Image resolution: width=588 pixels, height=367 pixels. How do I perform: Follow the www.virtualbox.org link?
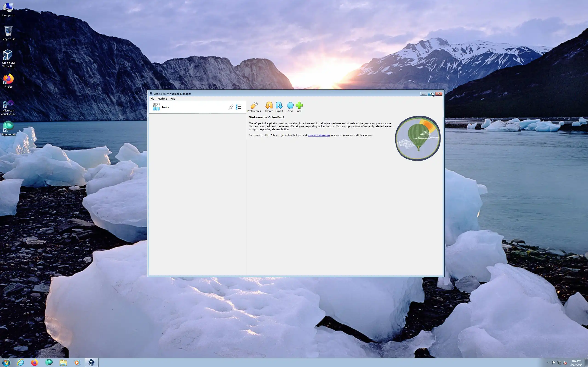pos(318,135)
